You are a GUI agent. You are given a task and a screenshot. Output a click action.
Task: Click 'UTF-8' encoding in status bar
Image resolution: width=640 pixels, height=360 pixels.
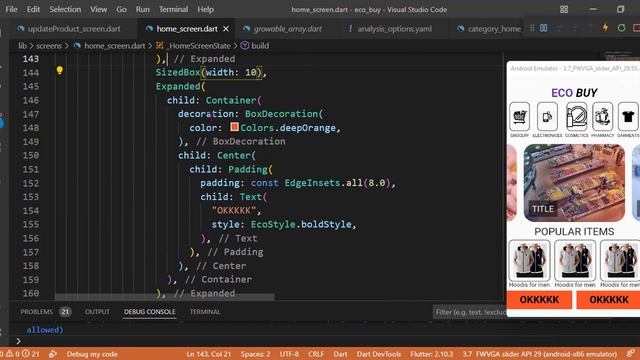[289, 354]
